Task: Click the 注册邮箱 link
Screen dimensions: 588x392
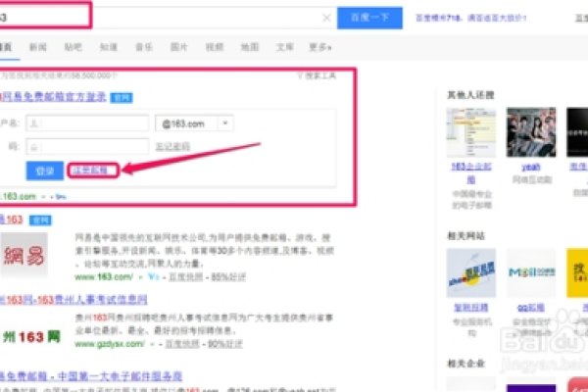Action: pyautogui.click(x=90, y=171)
